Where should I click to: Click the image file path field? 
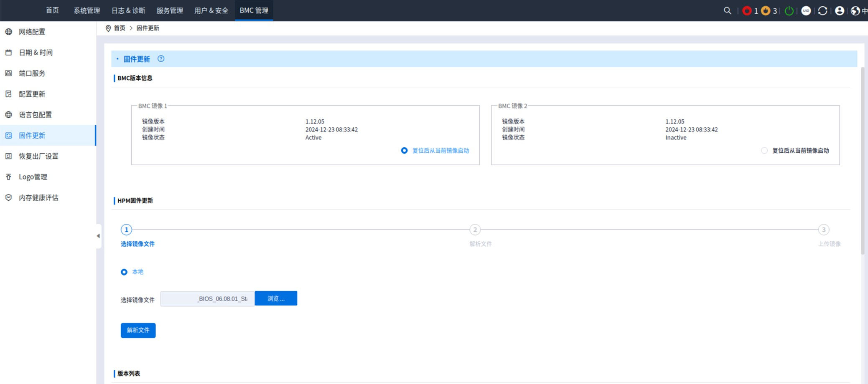[x=207, y=299]
